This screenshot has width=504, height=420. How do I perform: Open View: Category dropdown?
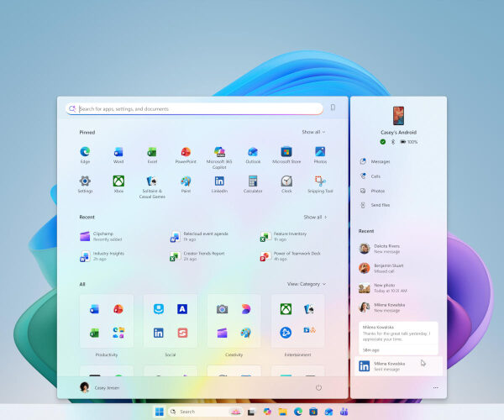(307, 284)
